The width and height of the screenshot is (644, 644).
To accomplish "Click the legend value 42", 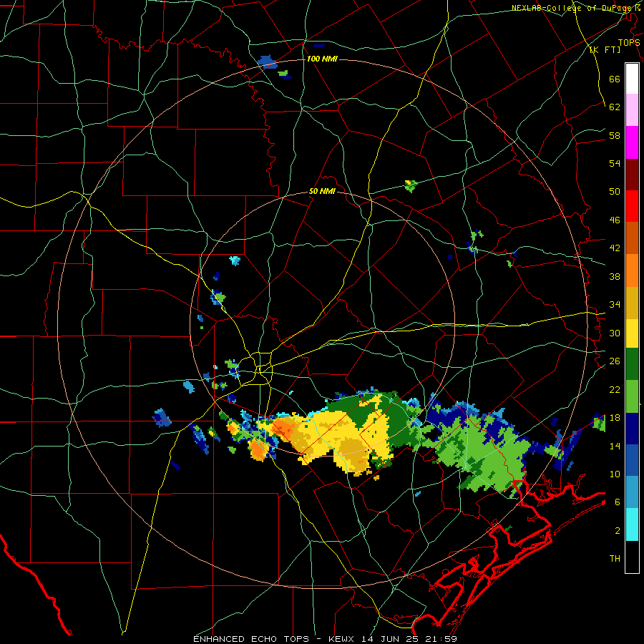I will click(615, 248).
